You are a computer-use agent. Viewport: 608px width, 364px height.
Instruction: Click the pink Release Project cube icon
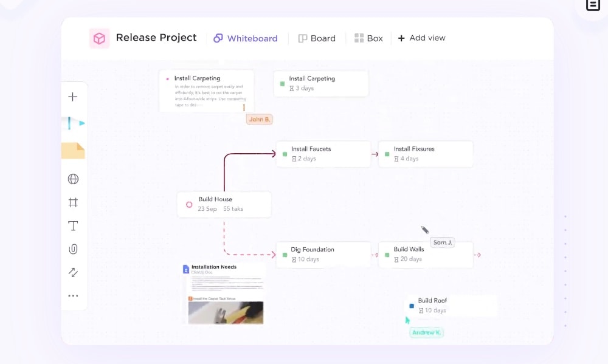pos(99,38)
